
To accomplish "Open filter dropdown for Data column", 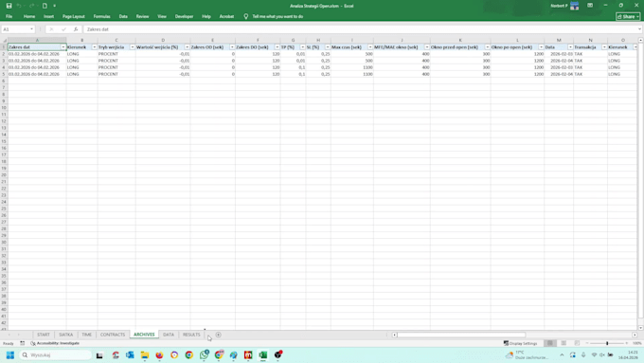I will [570, 47].
